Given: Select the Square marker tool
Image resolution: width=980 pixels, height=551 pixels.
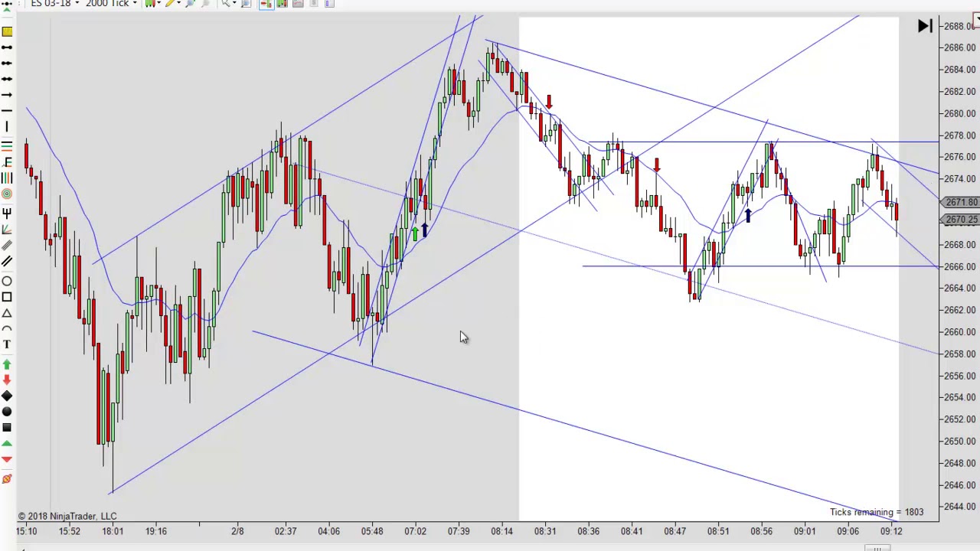Looking at the screenshot, I should click(6, 428).
